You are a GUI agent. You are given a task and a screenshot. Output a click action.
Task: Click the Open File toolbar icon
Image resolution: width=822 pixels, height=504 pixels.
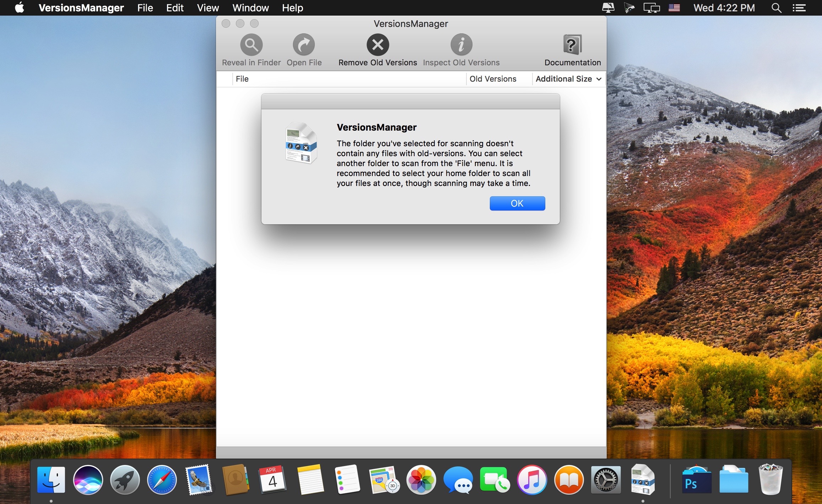304,45
